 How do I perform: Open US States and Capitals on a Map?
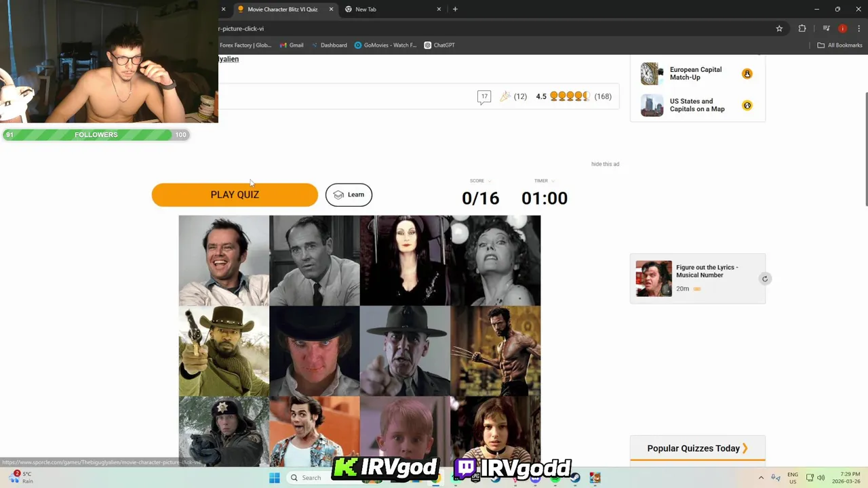(x=697, y=105)
